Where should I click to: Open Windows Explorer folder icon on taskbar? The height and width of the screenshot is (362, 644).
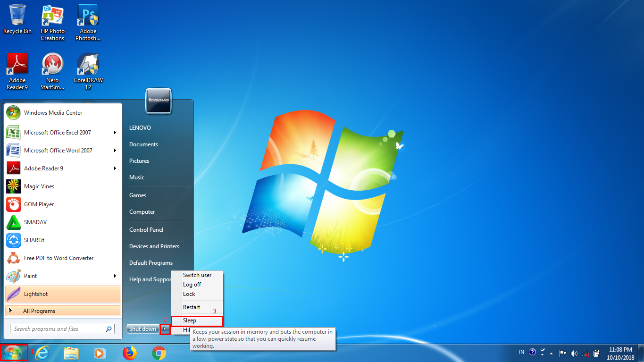(x=71, y=353)
